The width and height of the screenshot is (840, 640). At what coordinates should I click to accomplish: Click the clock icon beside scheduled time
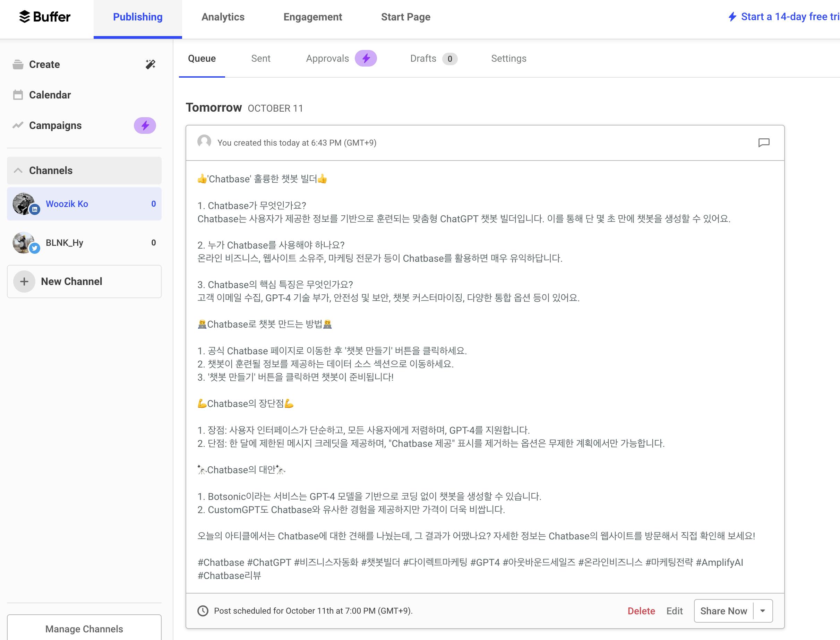point(203,611)
